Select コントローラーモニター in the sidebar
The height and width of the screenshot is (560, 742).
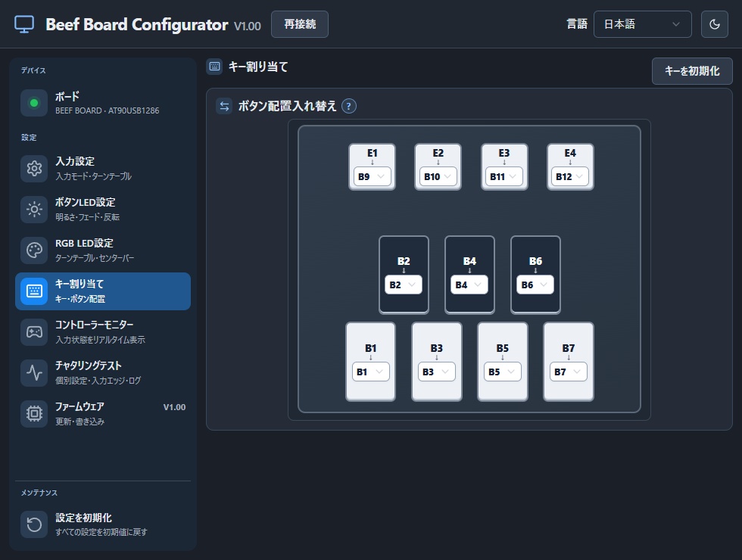click(103, 332)
